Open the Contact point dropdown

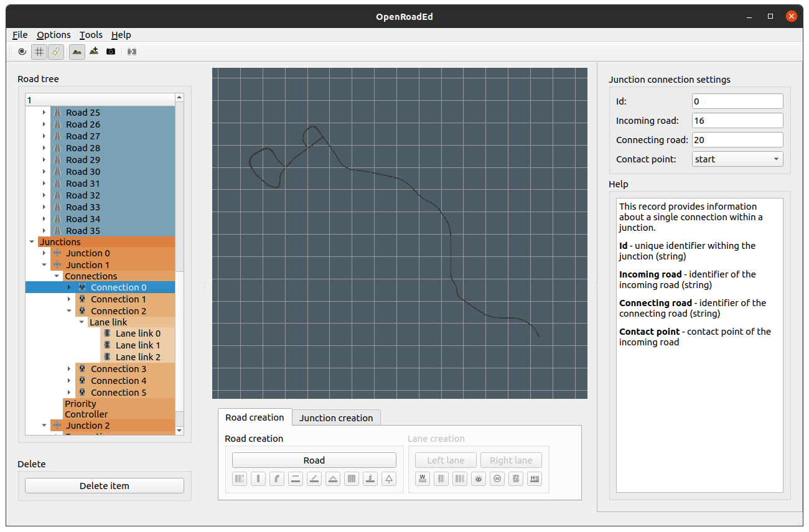737,159
